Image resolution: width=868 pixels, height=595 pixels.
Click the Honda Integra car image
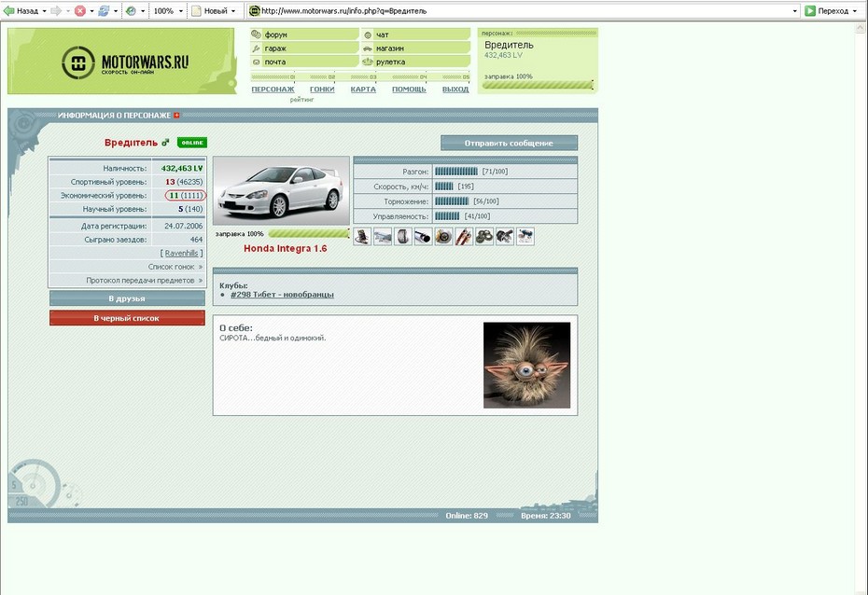pos(281,191)
